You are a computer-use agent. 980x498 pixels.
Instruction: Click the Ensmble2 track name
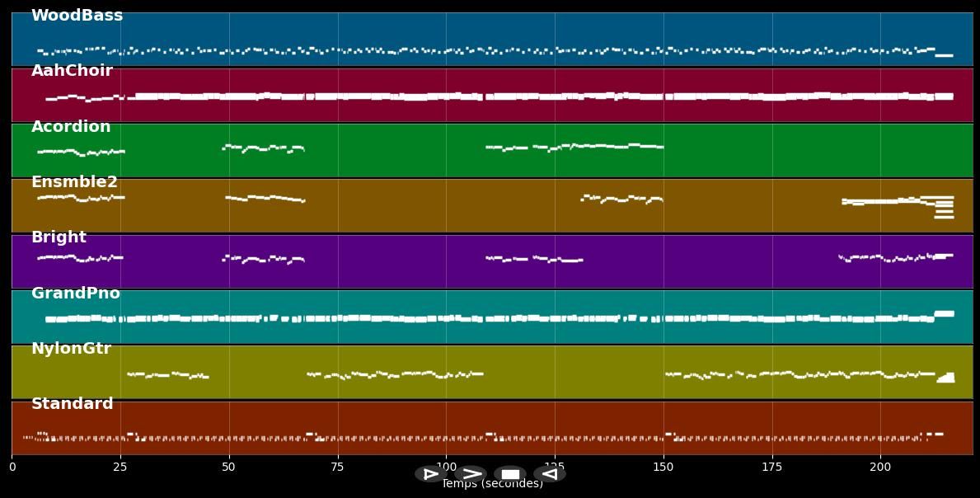pyautogui.click(x=74, y=182)
